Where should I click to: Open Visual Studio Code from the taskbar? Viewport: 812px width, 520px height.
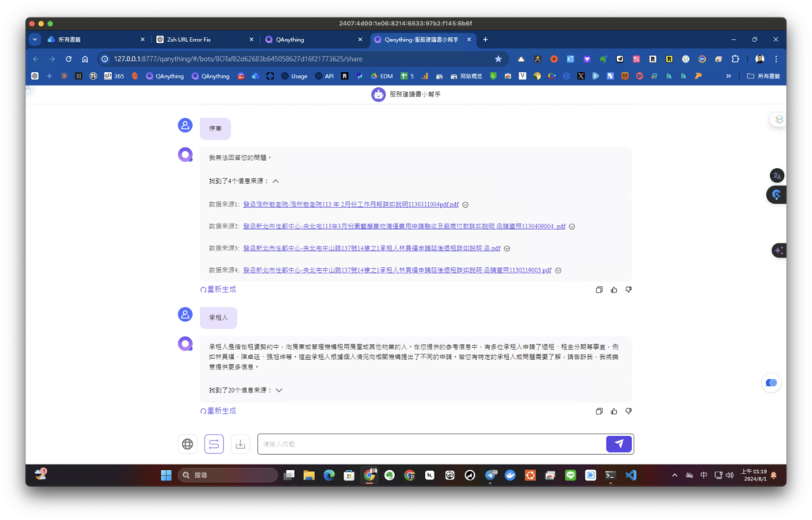(630, 476)
